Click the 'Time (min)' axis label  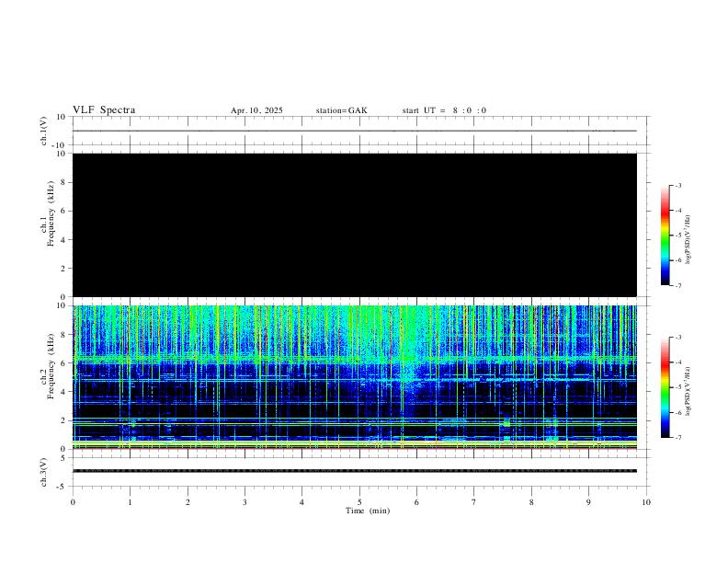coord(368,511)
